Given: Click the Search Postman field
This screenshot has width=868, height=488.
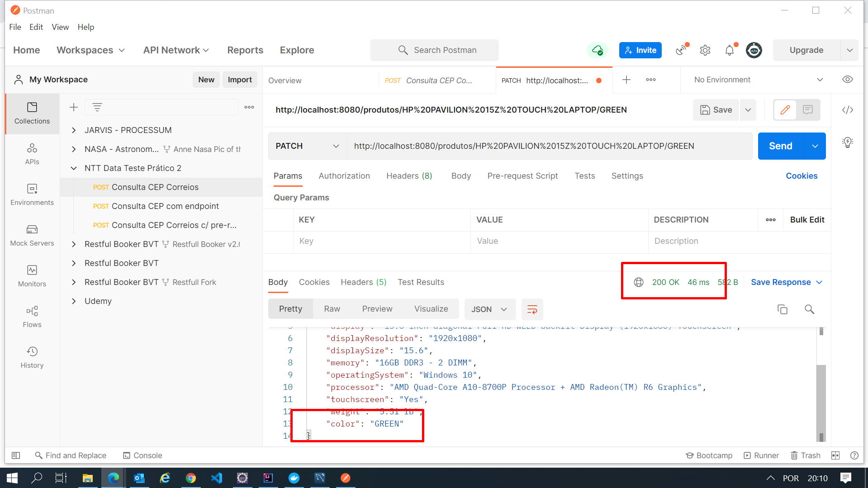Looking at the screenshot, I should coord(434,50).
